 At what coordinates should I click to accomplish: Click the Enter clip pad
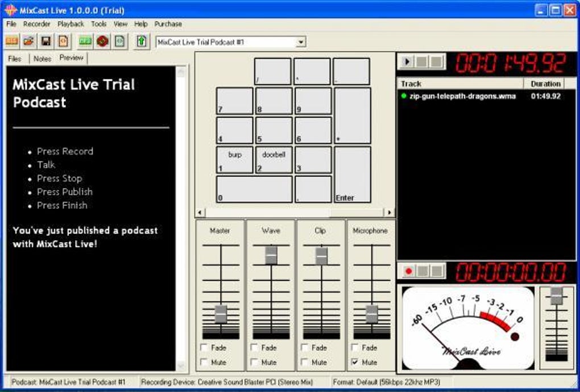[353, 174]
